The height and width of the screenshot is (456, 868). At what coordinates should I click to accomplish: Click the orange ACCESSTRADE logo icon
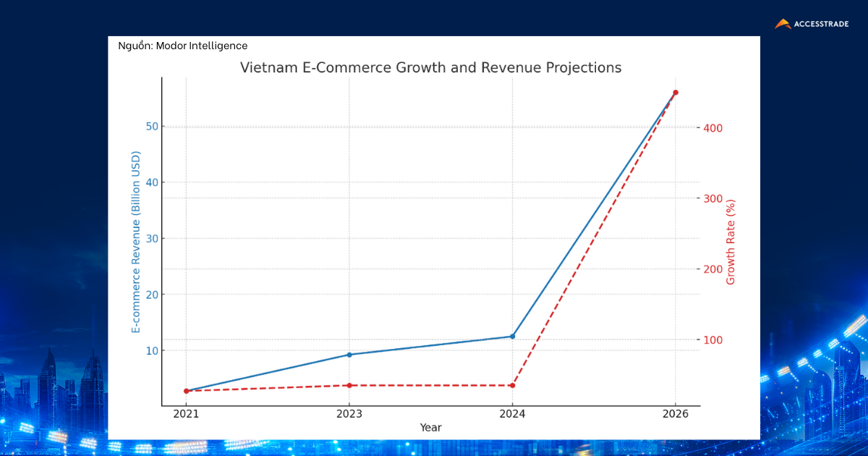[783, 24]
